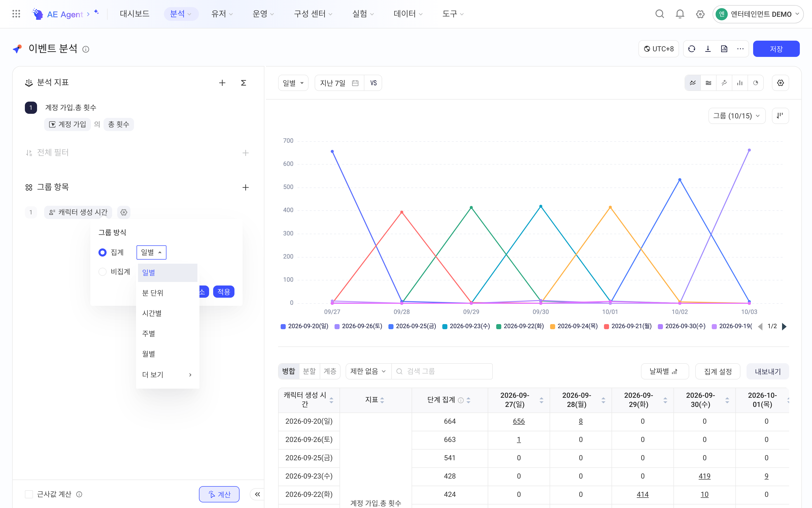
Task: Click the download icon in page toolbar
Action: [708, 49]
